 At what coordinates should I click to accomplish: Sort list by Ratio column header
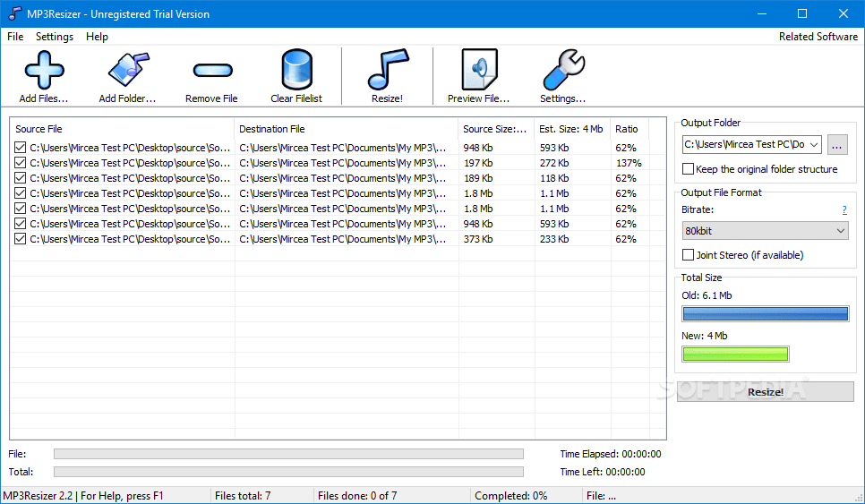point(629,129)
